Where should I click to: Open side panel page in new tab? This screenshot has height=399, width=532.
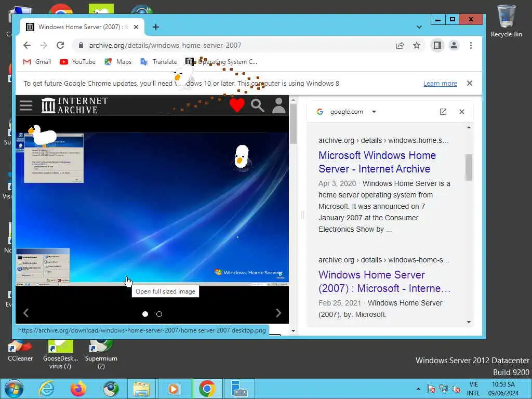(443, 112)
